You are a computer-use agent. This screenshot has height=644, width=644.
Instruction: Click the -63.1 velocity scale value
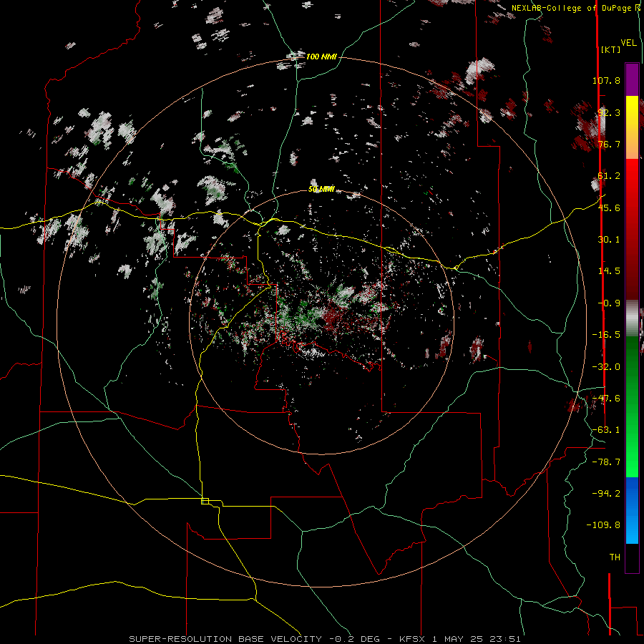(606, 430)
